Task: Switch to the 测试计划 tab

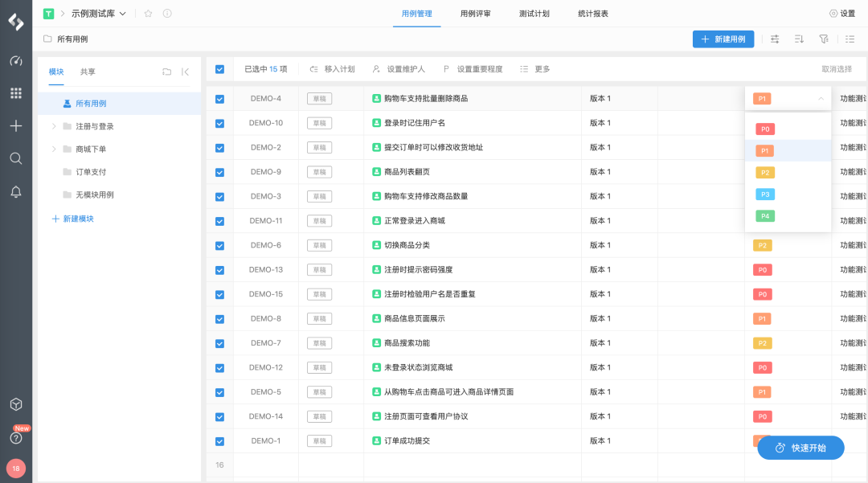Action: coord(534,14)
